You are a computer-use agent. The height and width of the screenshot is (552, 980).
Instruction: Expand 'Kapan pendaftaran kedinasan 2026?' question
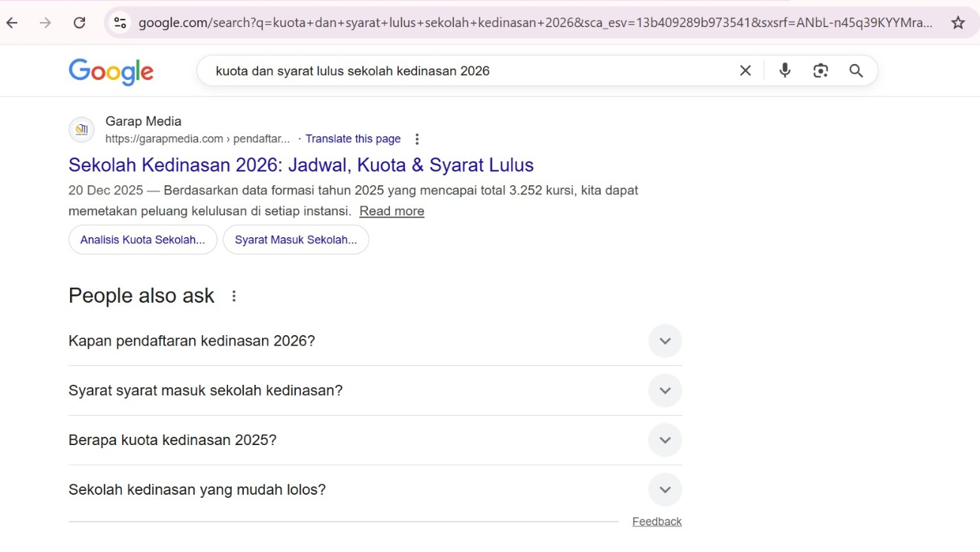(x=665, y=340)
